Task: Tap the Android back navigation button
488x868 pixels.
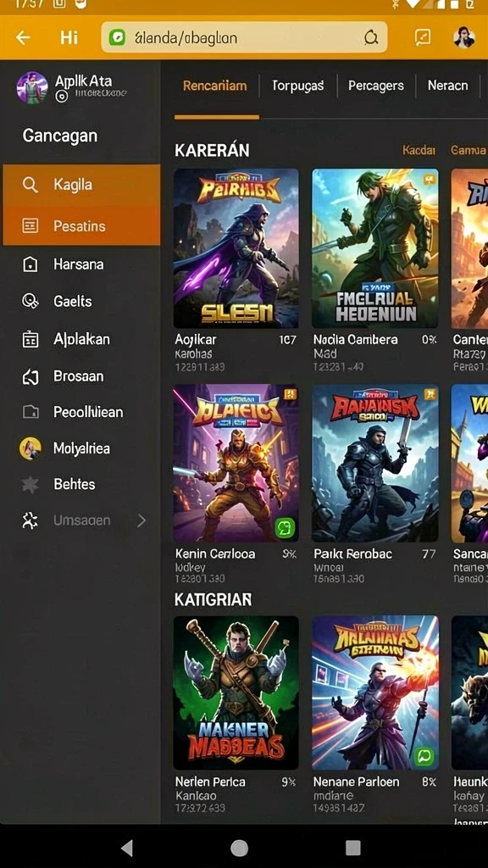Action: [127, 848]
